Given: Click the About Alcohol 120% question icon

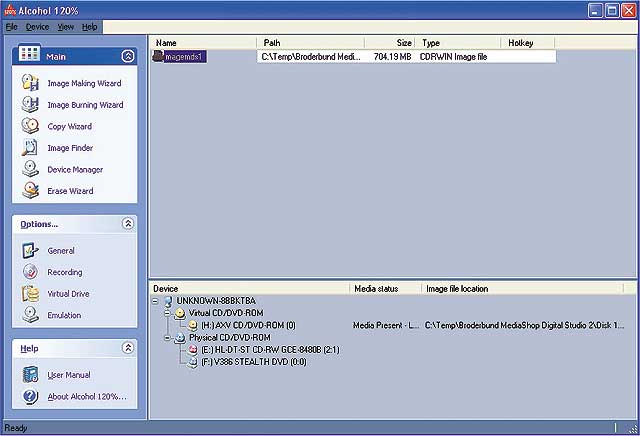Looking at the screenshot, I should [x=30, y=396].
